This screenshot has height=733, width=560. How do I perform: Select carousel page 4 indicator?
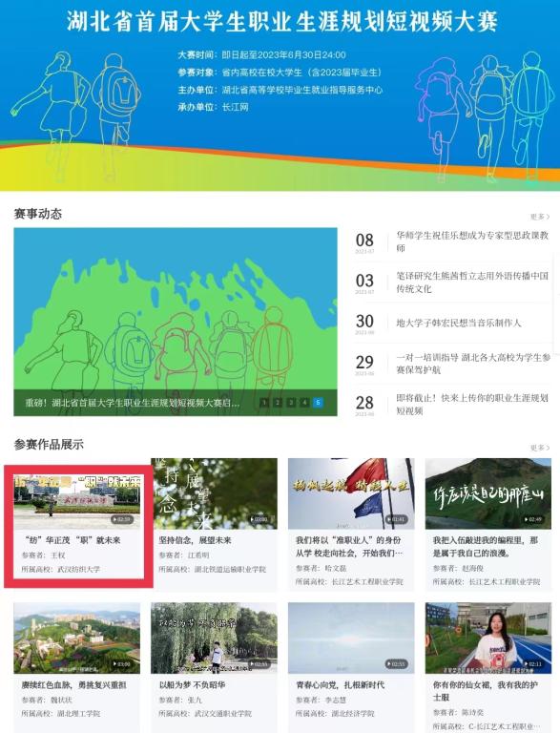pos(304,402)
